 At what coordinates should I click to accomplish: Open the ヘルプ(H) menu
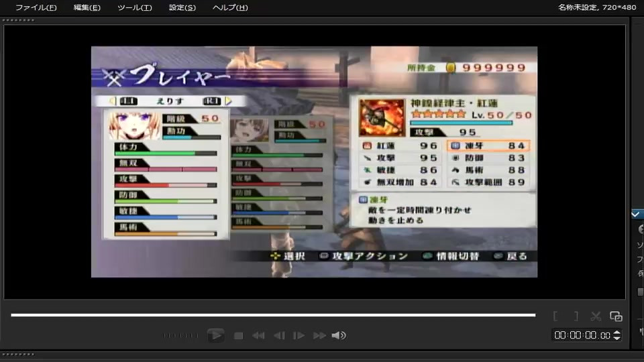(x=230, y=7)
